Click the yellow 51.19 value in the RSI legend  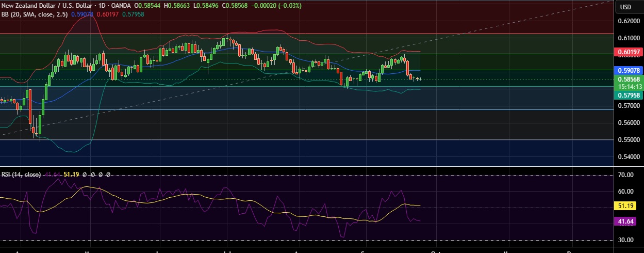(x=71, y=175)
